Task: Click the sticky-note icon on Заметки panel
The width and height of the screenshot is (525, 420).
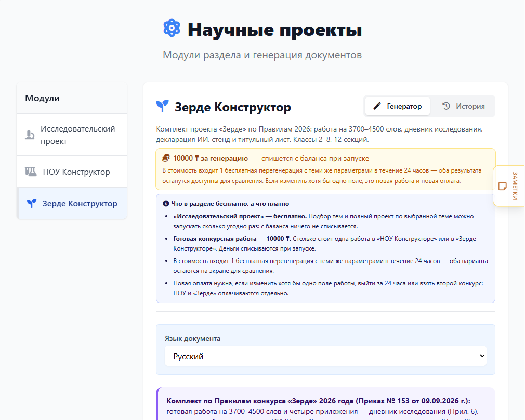Action: (x=502, y=186)
